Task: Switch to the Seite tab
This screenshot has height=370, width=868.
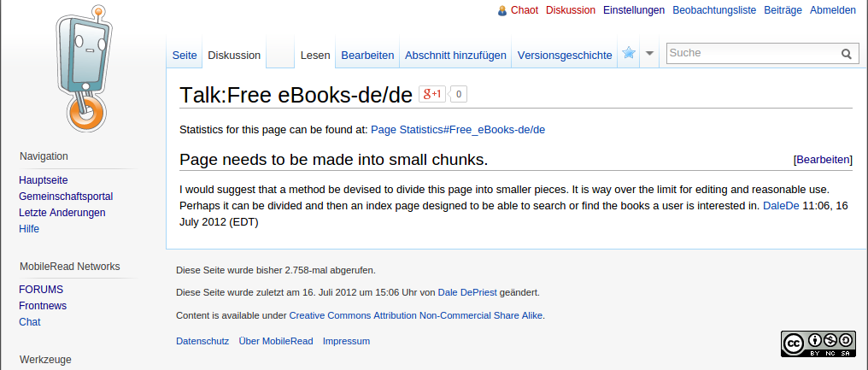Action: click(185, 56)
